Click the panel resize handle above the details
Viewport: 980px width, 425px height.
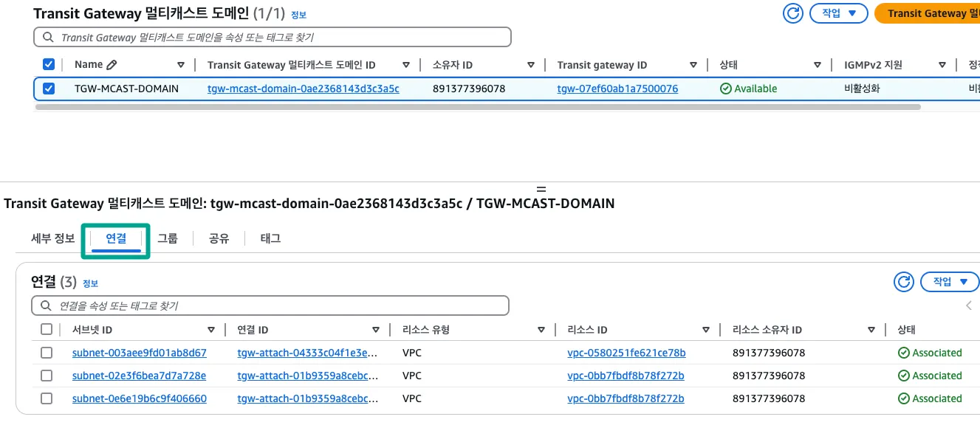541,190
